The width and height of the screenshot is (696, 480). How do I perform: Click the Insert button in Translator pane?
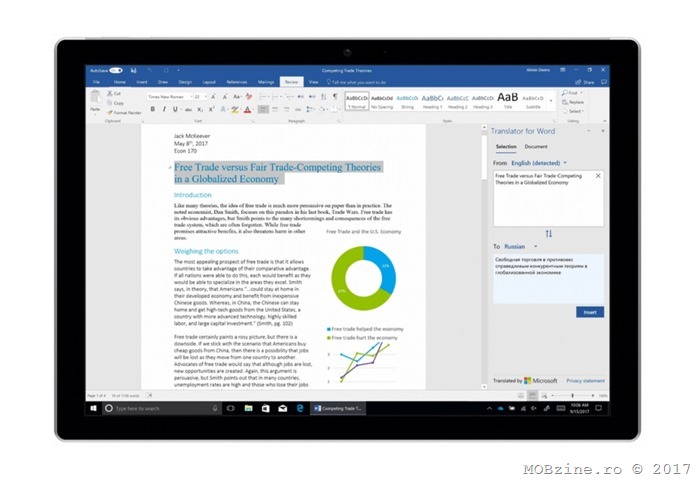pyautogui.click(x=590, y=312)
